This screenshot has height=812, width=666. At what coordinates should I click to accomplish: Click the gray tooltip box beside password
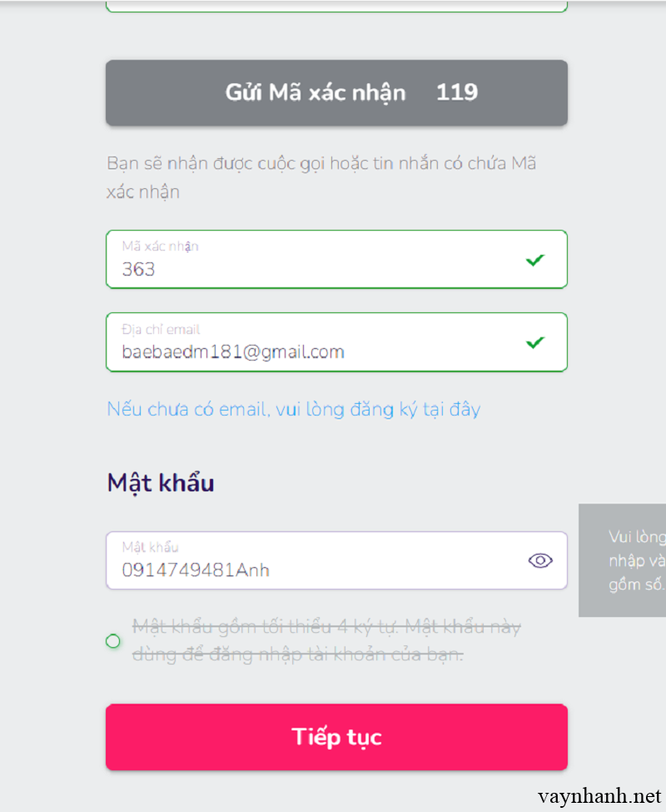tap(623, 560)
